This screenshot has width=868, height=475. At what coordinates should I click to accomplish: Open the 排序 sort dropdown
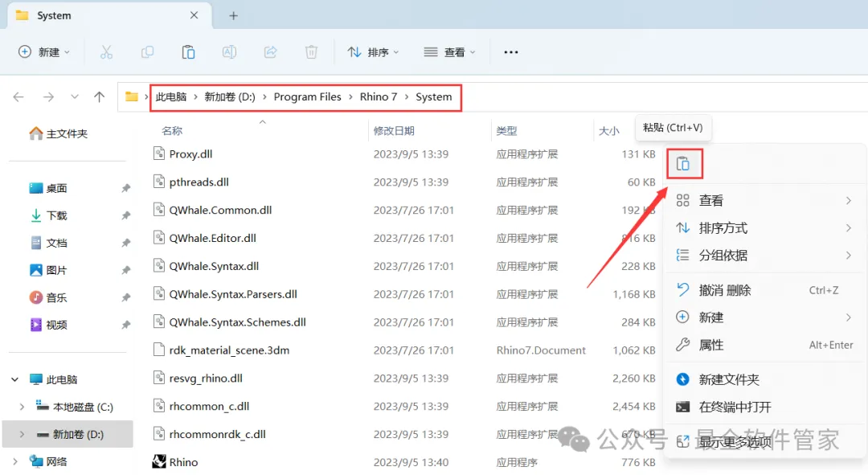pos(373,52)
